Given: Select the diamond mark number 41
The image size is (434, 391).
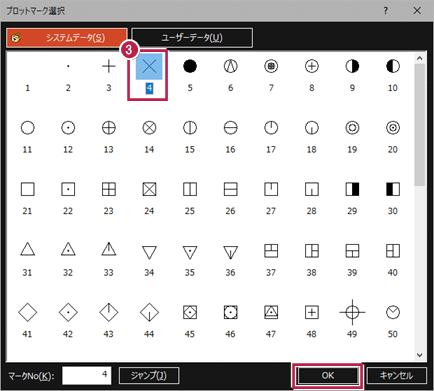Looking at the screenshot, I should [x=27, y=312].
